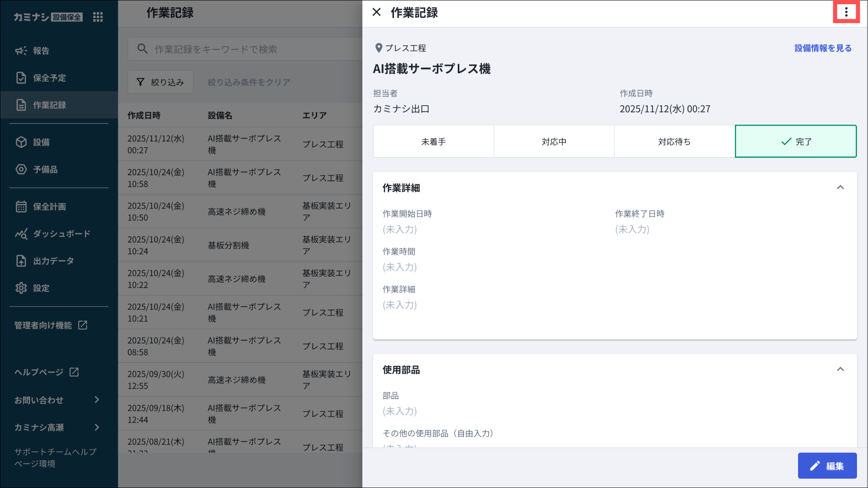Collapse the 使用部品 section

tap(840, 369)
